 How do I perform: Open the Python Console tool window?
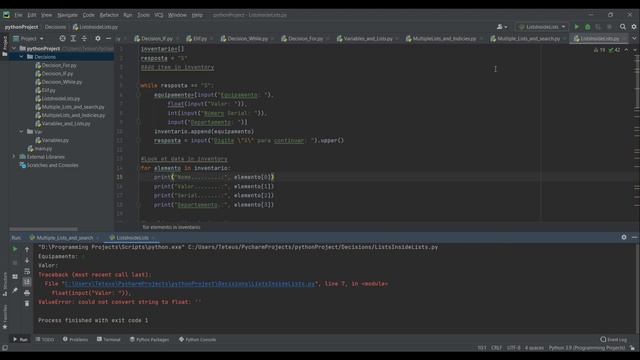(x=198, y=340)
